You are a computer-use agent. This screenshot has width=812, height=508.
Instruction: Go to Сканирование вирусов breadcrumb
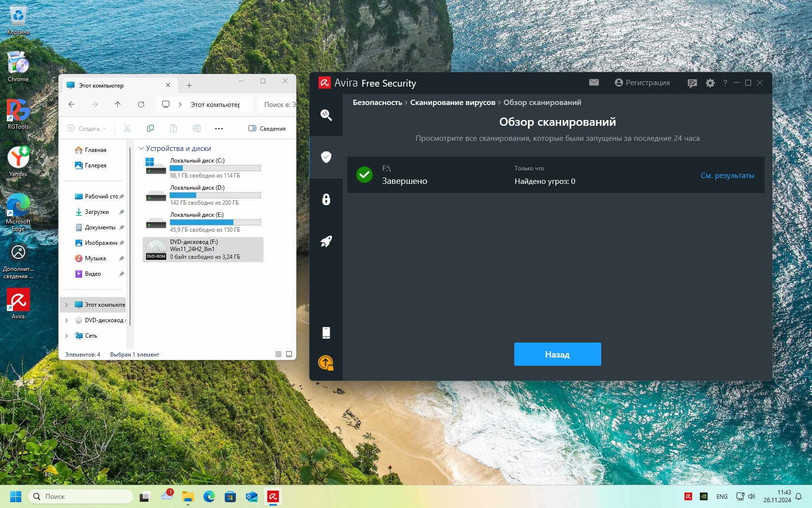(452, 103)
